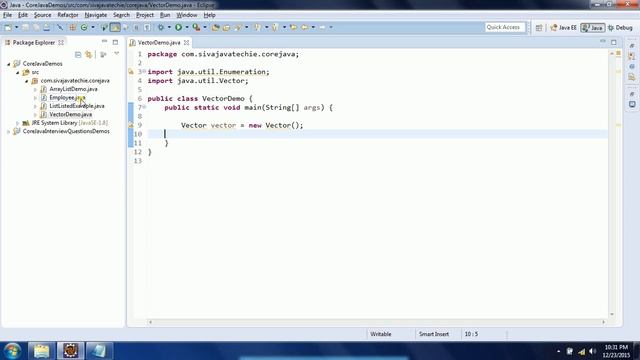Click the Quick Access search field

click(504, 27)
